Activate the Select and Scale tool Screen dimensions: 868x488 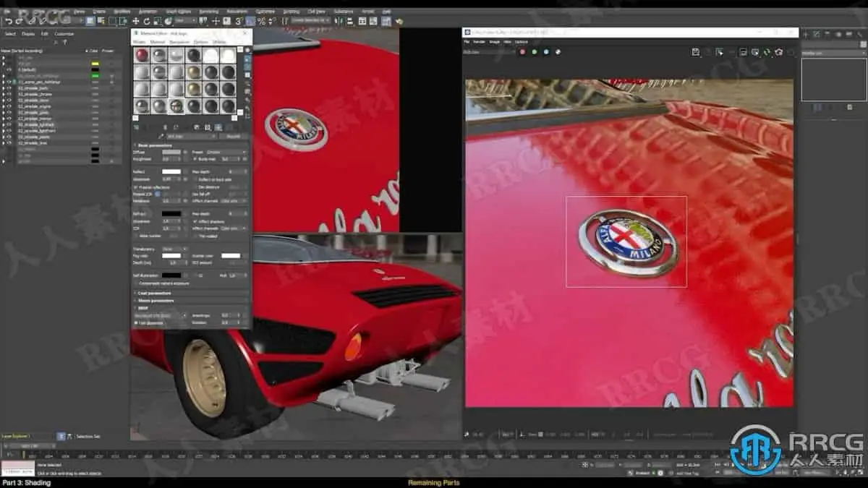pyautogui.click(x=157, y=21)
